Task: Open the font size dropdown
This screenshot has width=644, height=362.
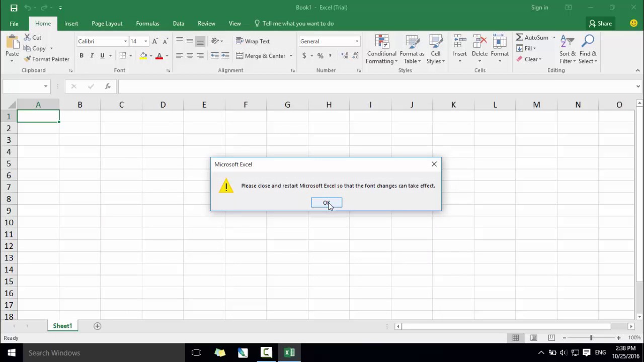Action: [x=145, y=41]
